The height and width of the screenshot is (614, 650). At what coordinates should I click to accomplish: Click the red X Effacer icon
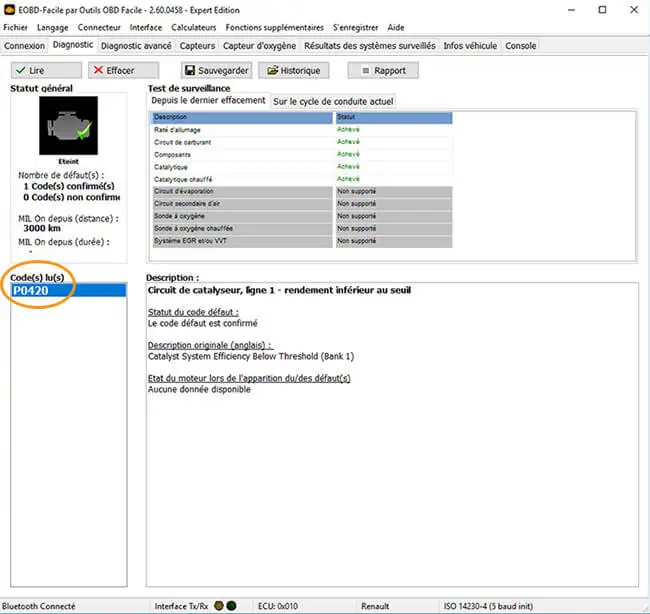pyautogui.click(x=98, y=71)
